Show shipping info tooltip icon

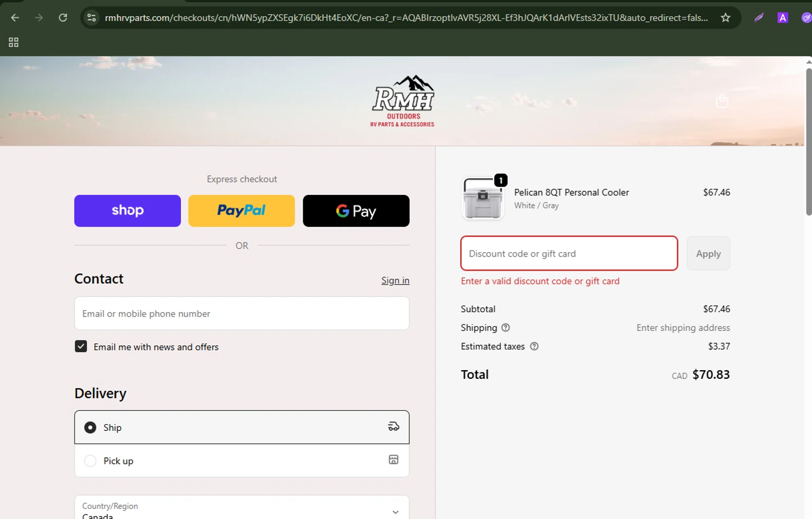click(x=506, y=327)
